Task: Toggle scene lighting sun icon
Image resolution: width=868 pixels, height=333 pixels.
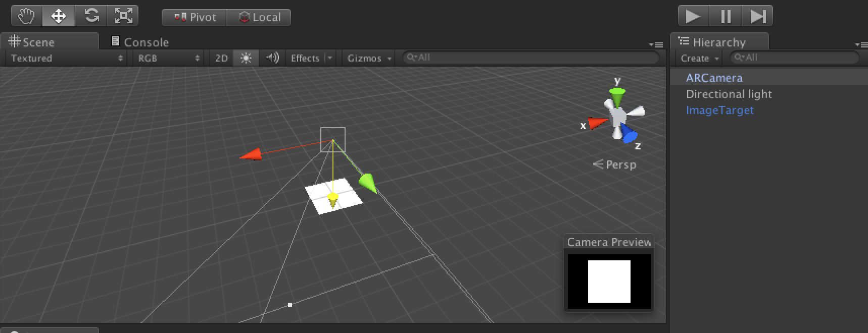Action: click(246, 58)
